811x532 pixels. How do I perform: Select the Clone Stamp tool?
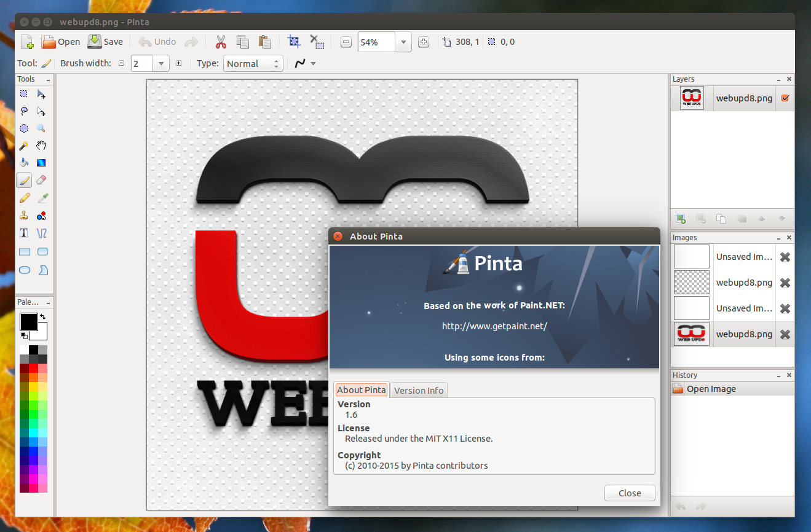click(24, 216)
